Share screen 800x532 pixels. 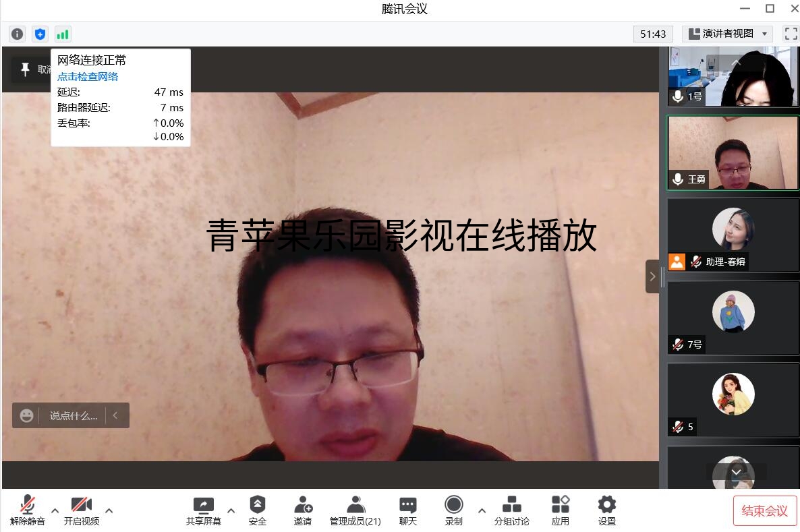pos(204,511)
